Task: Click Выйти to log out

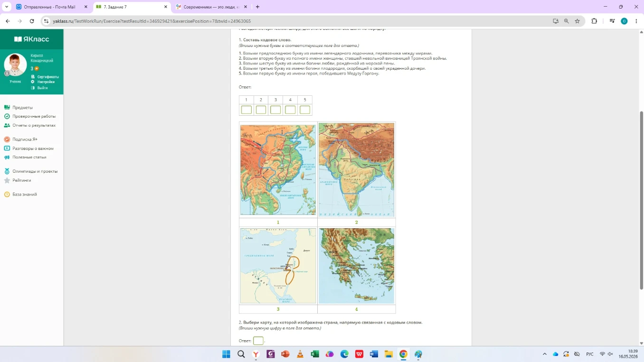Action: 42,88
